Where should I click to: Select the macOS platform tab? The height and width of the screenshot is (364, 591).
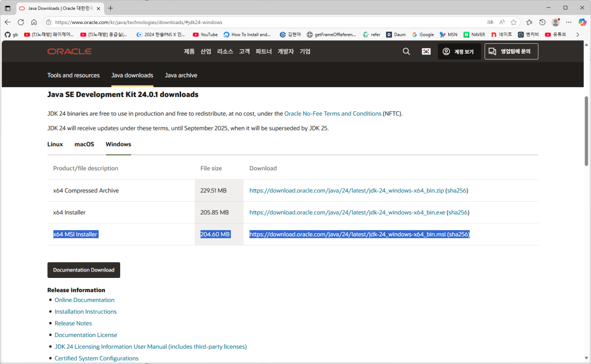pyautogui.click(x=84, y=144)
